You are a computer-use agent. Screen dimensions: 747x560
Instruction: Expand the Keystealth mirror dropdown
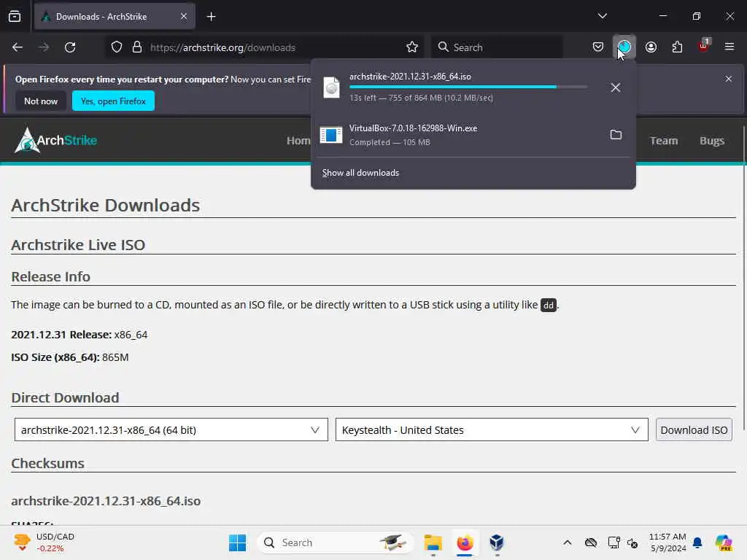tap(492, 429)
